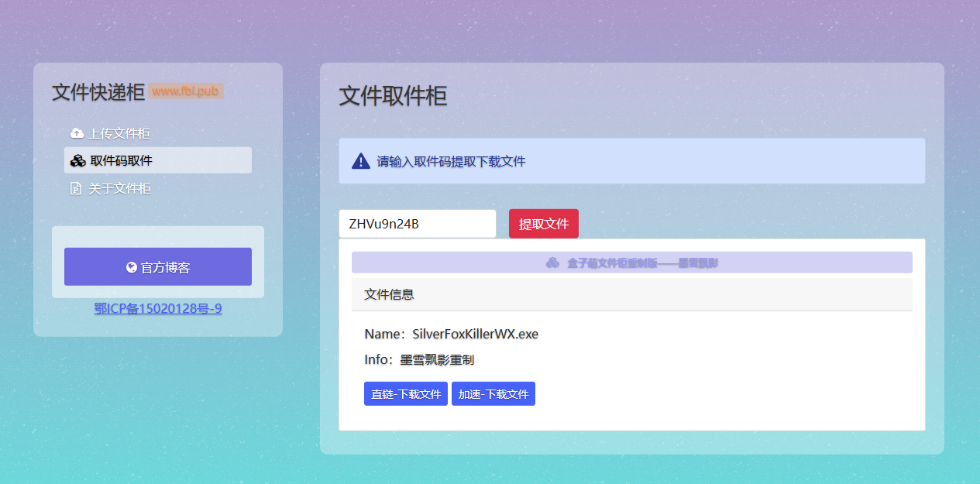980x484 pixels.
Task: Open the 鄂ICP备15020128号-9 link
Action: pos(158,309)
